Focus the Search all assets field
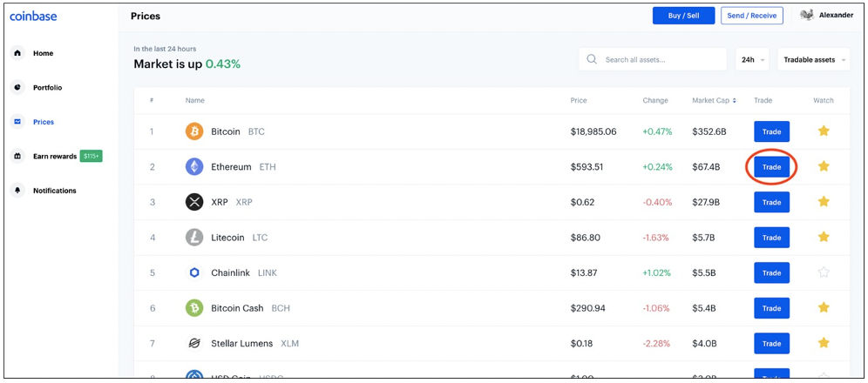Viewport: 868px width, 383px height. pos(653,59)
